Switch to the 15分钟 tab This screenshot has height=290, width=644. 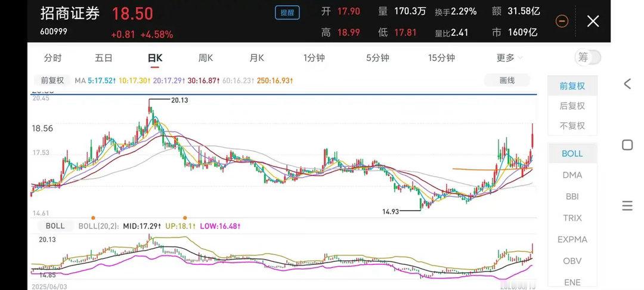pos(441,58)
